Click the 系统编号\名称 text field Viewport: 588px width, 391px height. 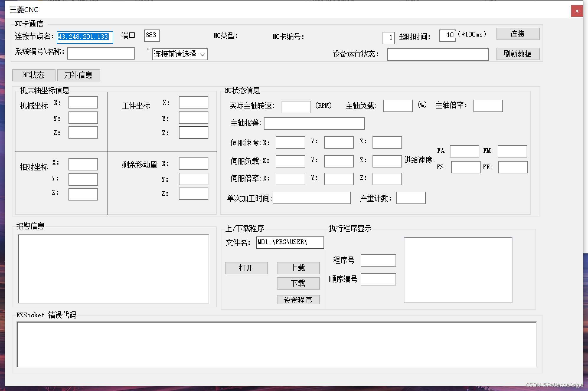tap(101, 53)
